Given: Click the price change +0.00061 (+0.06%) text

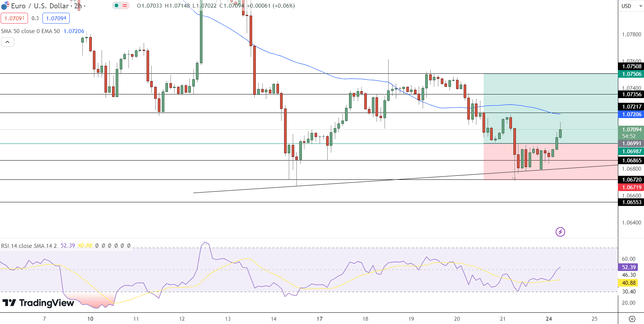Looking at the screenshot, I should (271, 6).
